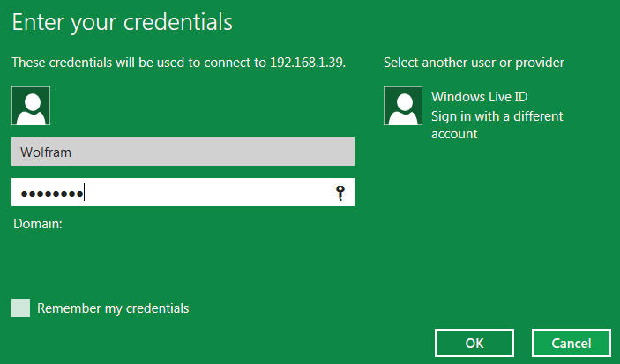The width and height of the screenshot is (620, 364).
Task: Click inside the password field
Action: coord(183,192)
